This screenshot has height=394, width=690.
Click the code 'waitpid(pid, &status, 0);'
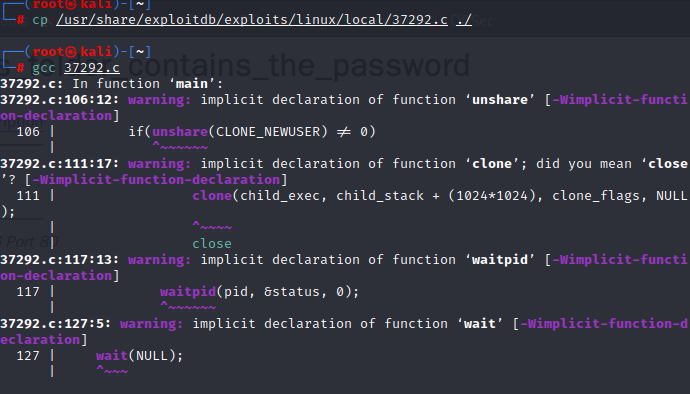260,292
